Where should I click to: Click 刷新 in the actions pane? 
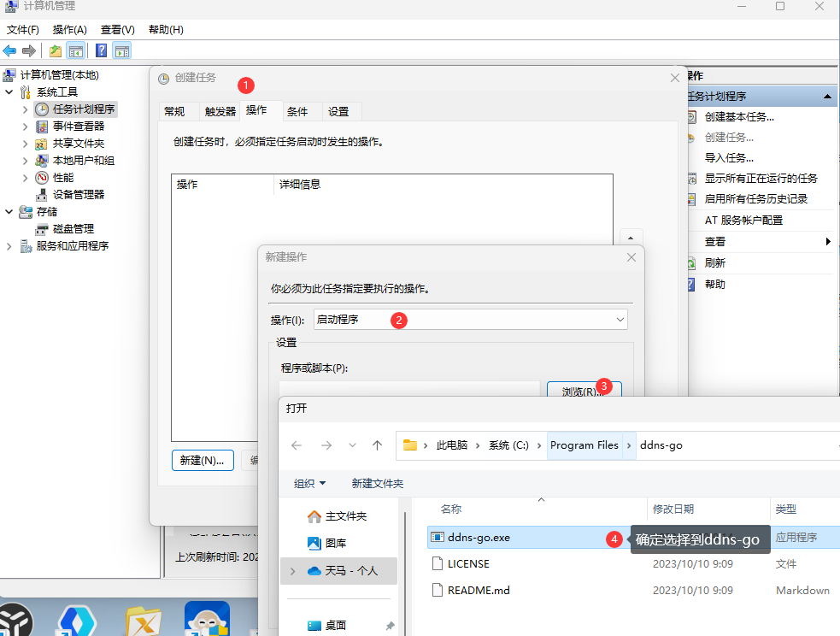(x=714, y=263)
